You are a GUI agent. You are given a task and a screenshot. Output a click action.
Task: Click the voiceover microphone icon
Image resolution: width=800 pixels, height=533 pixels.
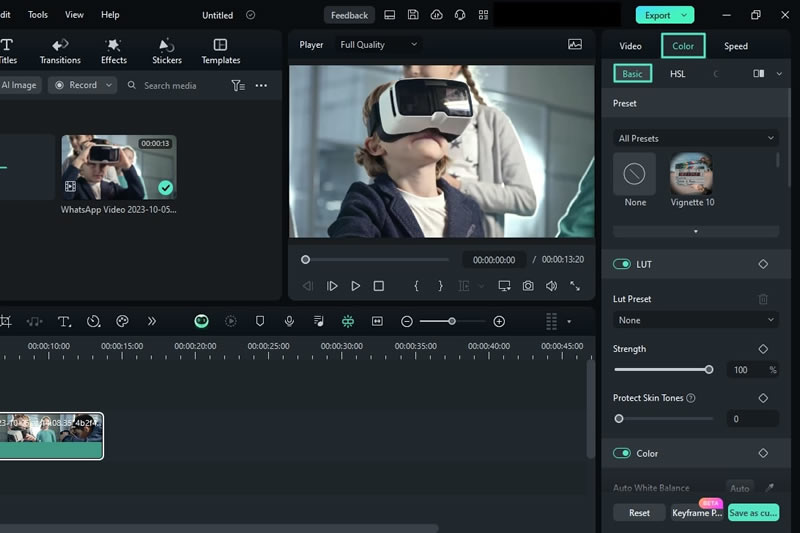tap(289, 321)
